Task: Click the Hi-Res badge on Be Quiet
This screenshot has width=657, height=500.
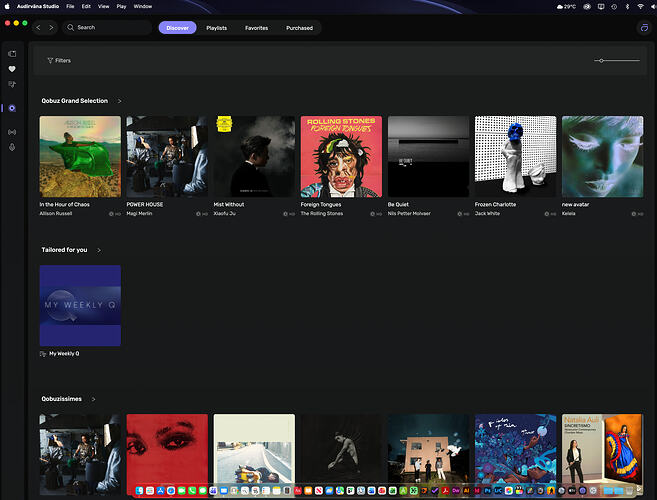Action: [463, 214]
